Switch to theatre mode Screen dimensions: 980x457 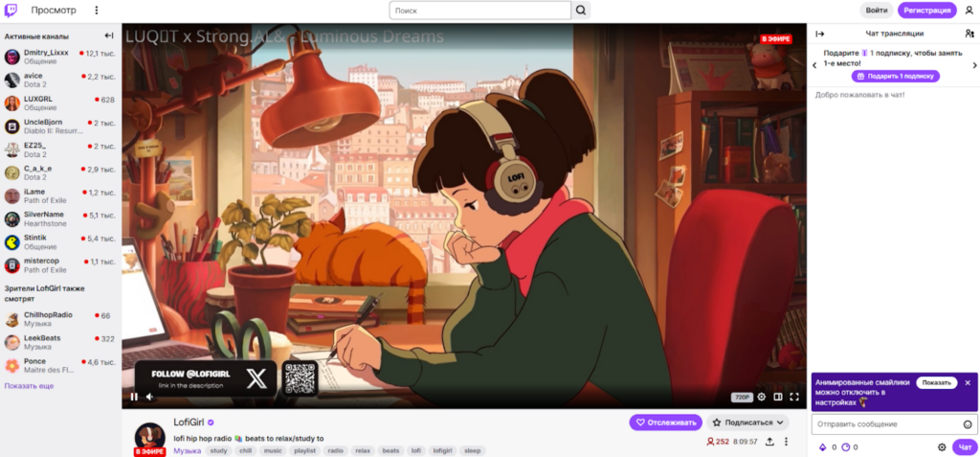tap(778, 397)
